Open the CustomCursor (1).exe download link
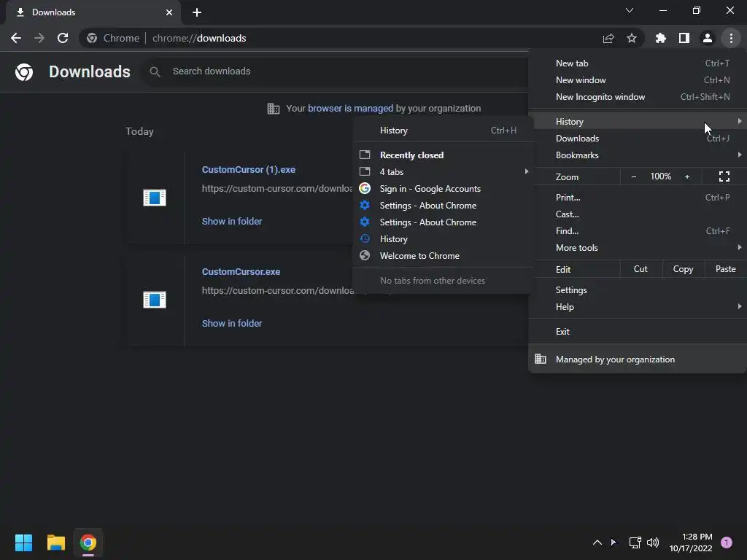The width and height of the screenshot is (747, 560). pyautogui.click(x=249, y=169)
